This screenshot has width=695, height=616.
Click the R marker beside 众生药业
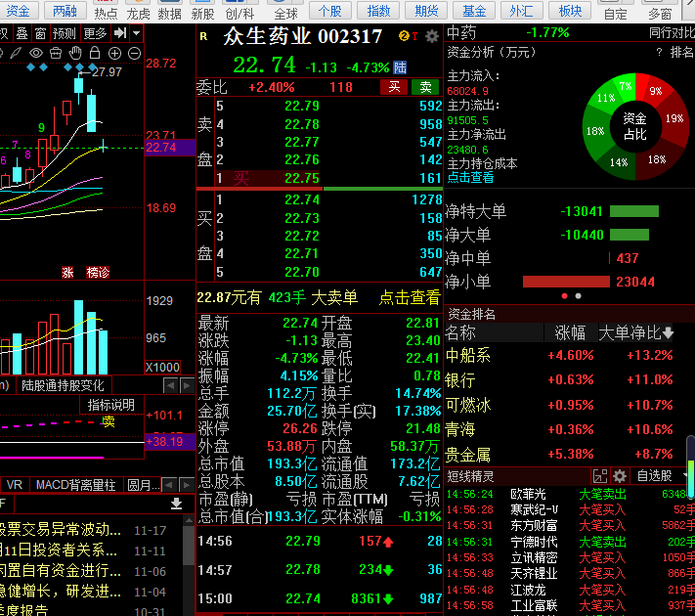click(x=203, y=36)
